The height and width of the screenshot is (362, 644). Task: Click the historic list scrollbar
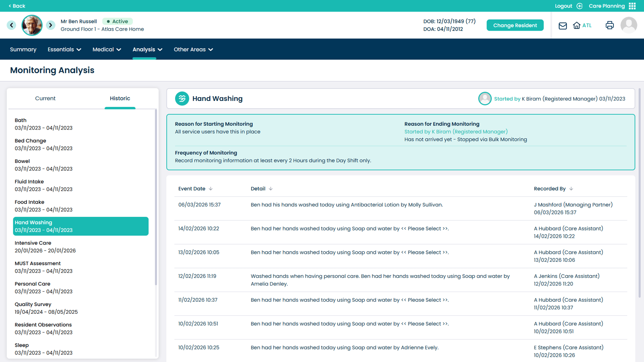click(156, 197)
